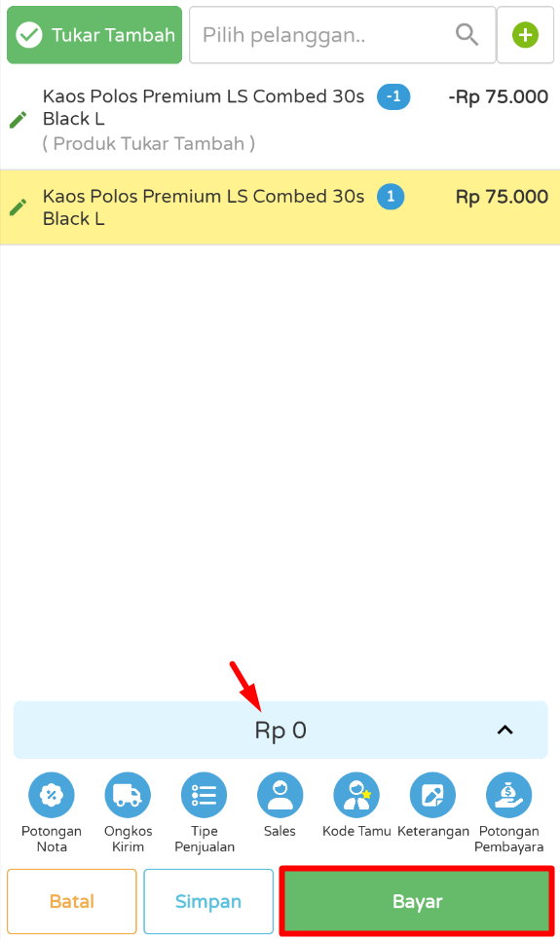This screenshot has height=940, width=560.
Task: Toggle the Tukar Tambah checkmark button
Action: (94, 35)
